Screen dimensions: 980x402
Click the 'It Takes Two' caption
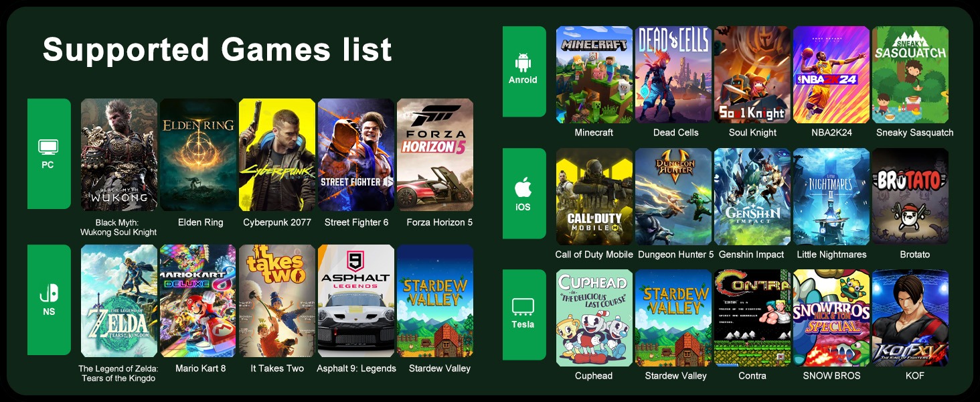277,368
